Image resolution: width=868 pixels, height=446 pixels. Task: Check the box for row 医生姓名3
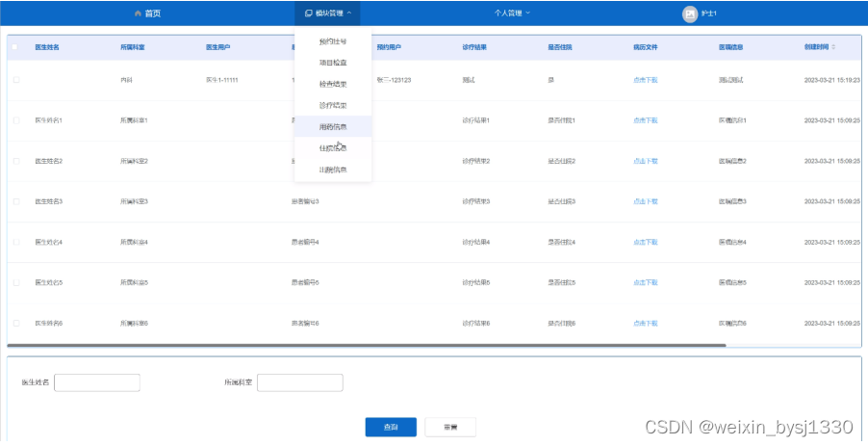pyautogui.click(x=16, y=201)
